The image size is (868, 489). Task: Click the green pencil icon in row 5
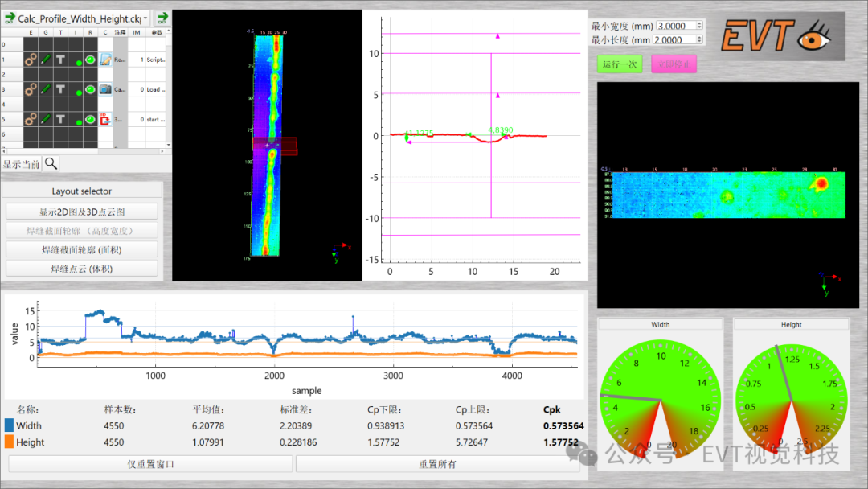[x=45, y=119]
